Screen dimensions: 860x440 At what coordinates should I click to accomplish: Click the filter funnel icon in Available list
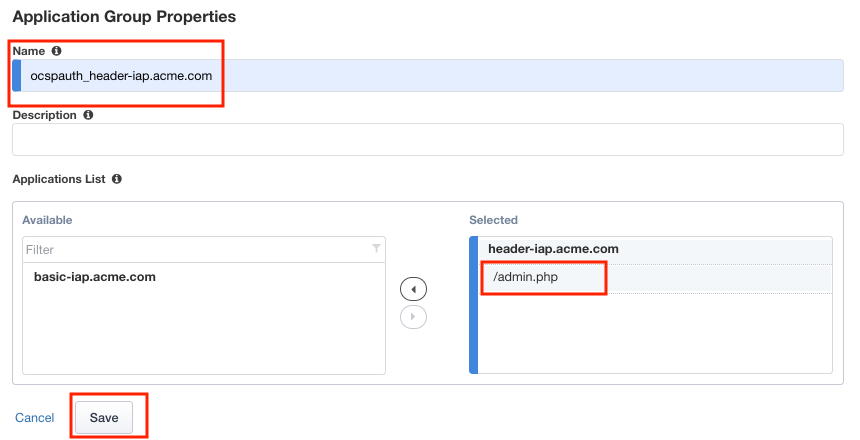(x=376, y=249)
